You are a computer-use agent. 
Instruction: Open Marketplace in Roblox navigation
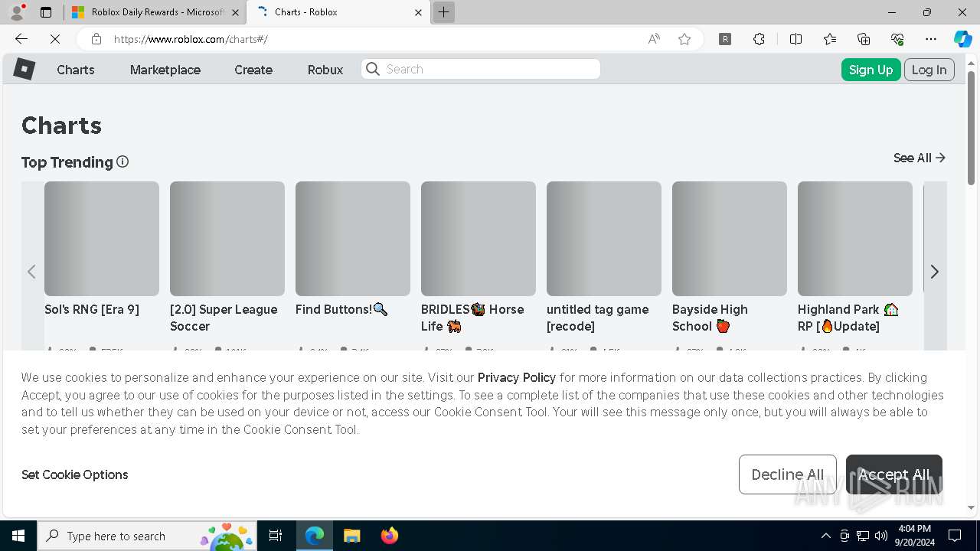165,70
